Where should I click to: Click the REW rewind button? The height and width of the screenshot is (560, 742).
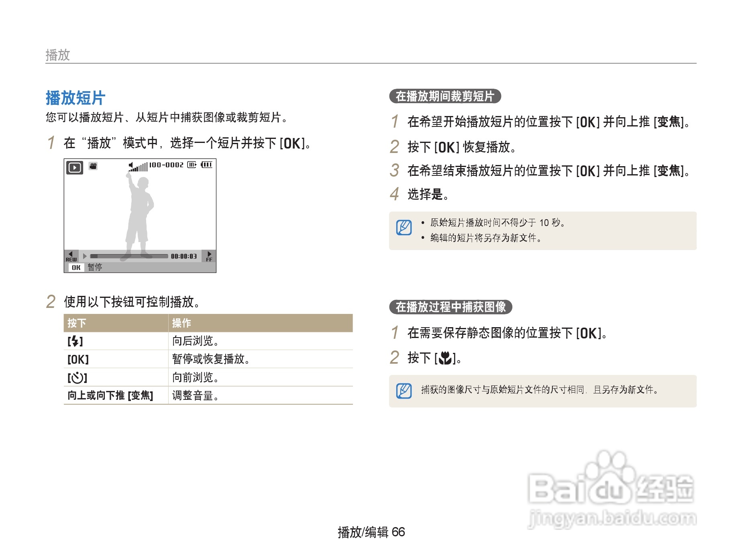71,256
